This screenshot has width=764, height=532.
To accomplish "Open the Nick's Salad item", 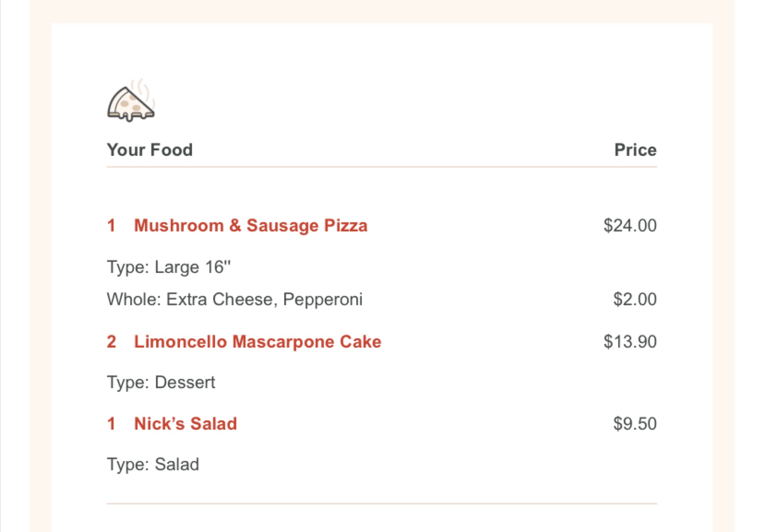I will [x=185, y=424].
